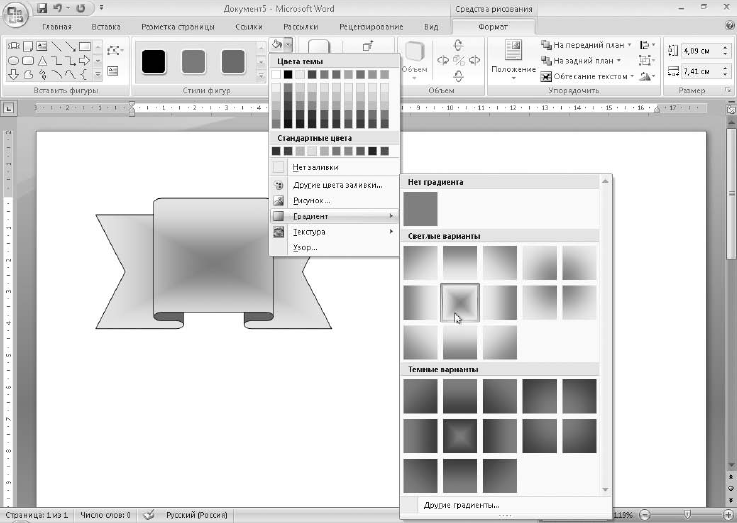
Task: Open the Разметка страницы tab
Action: coord(178,27)
